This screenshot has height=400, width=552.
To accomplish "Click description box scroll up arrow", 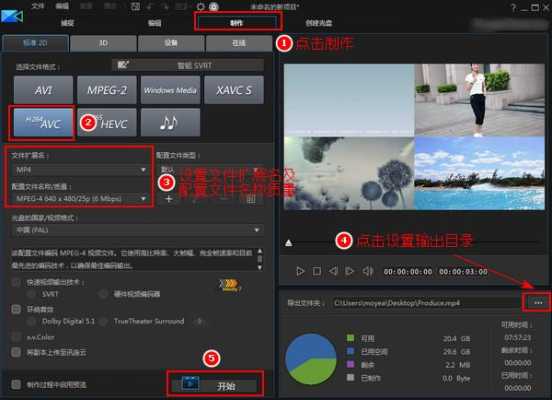I will (x=260, y=251).
